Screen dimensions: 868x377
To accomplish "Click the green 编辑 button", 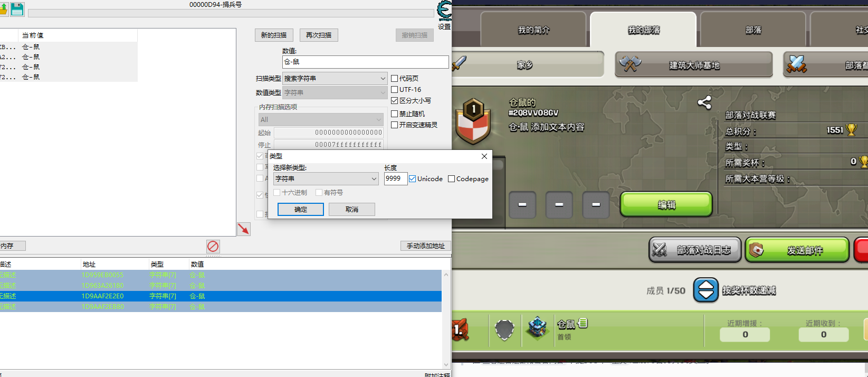I will [666, 204].
